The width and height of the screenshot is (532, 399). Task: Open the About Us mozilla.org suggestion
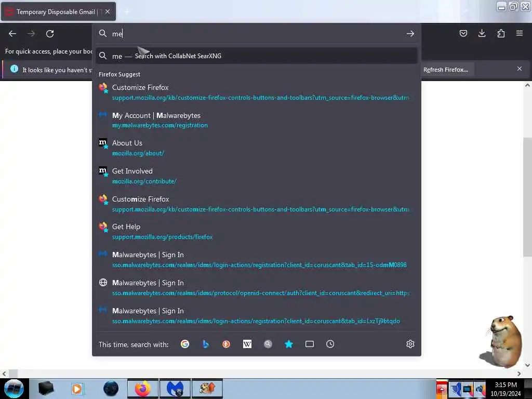pos(257,148)
